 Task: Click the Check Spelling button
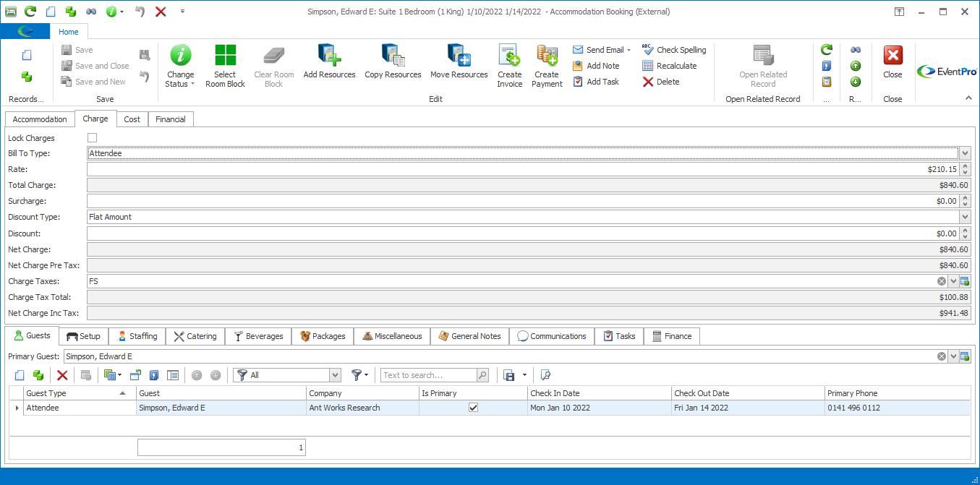tap(674, 50)
